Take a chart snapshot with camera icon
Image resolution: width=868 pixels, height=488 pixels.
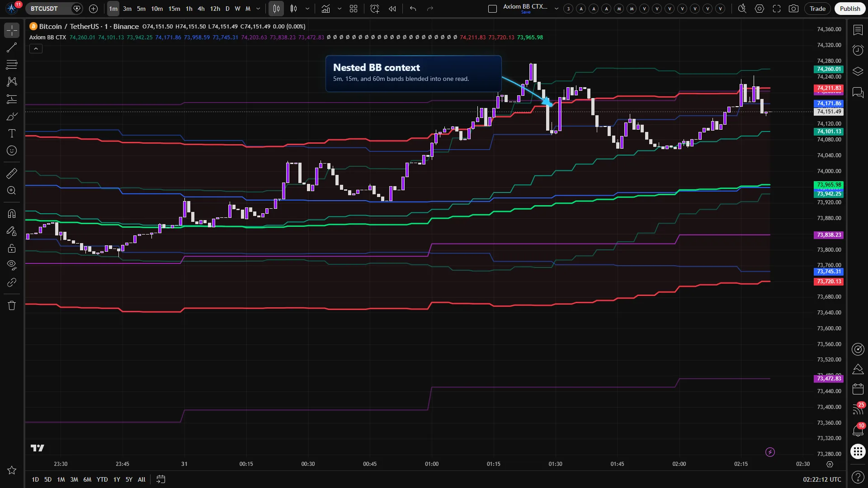click(793, 9)
